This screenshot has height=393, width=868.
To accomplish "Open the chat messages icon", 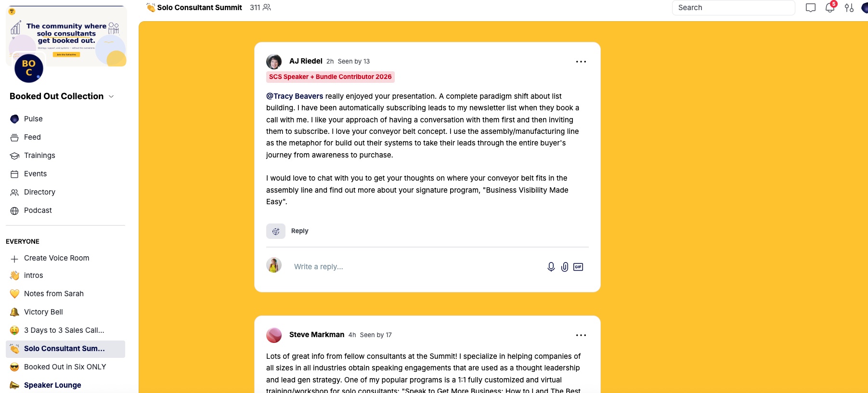I will point(811,8).
